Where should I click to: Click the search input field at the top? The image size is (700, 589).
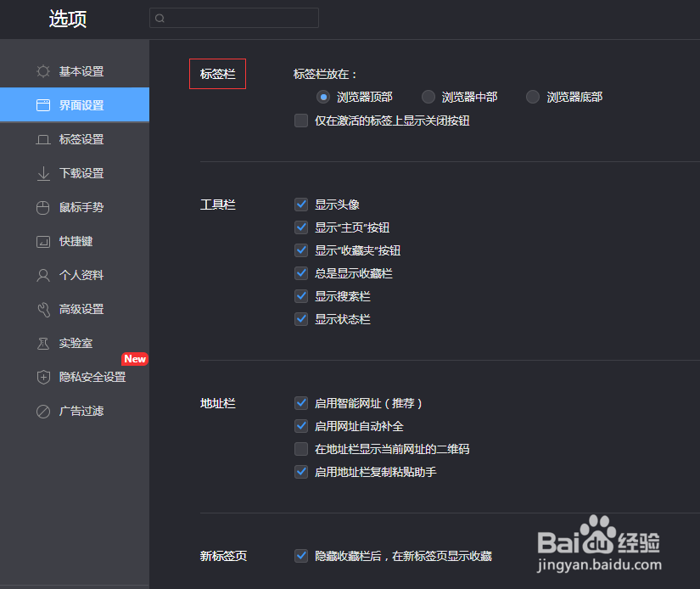[x=235, y=18]
